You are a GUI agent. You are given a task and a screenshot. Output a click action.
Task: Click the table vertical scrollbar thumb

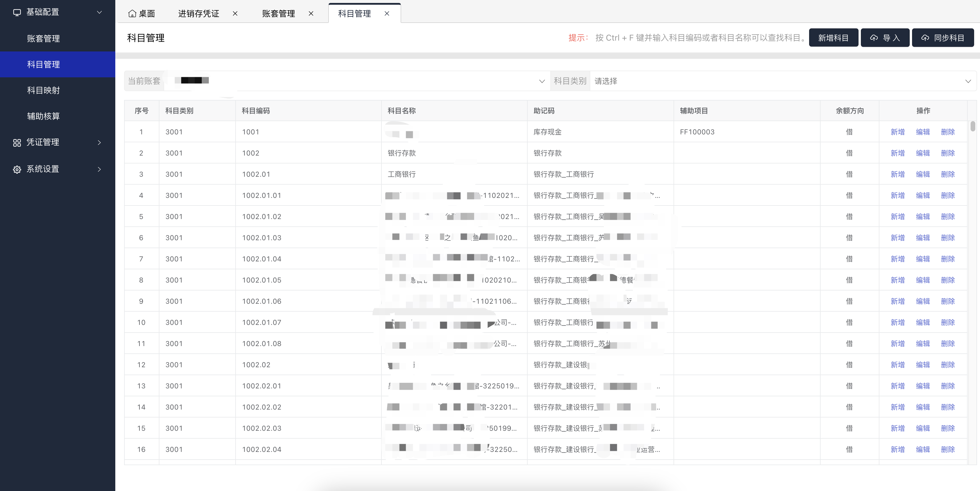coord(973,126)
